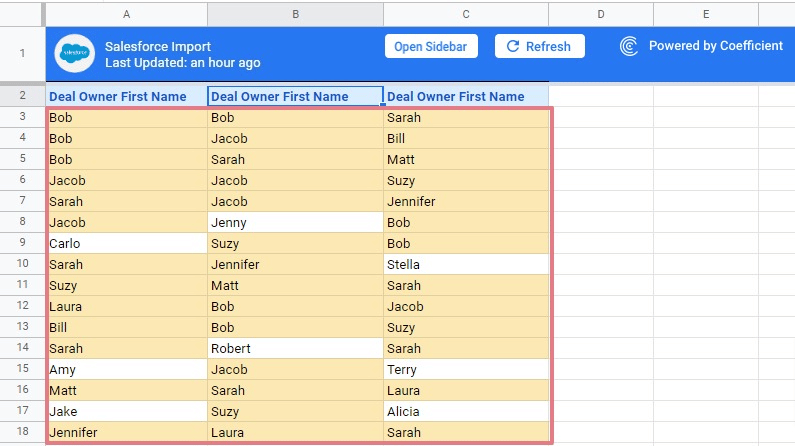Select column E header

705,14
